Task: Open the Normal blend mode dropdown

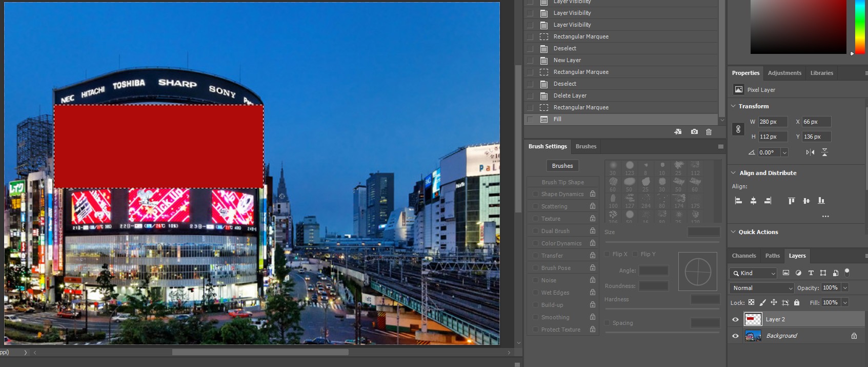Action: click(762, 288)
